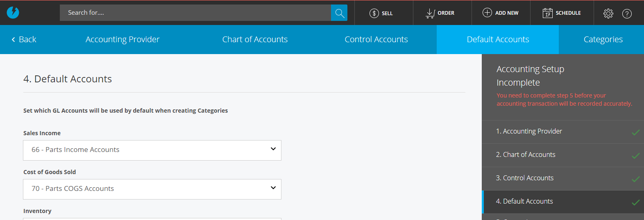
Task: Click the SCHEDULE label in top bar
Action: (x=568, y=13)
